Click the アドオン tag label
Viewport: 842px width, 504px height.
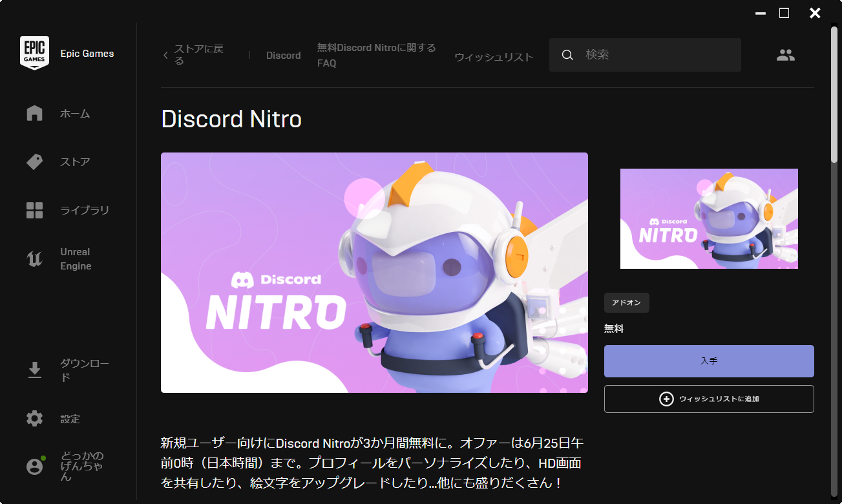tap(626, 302)
